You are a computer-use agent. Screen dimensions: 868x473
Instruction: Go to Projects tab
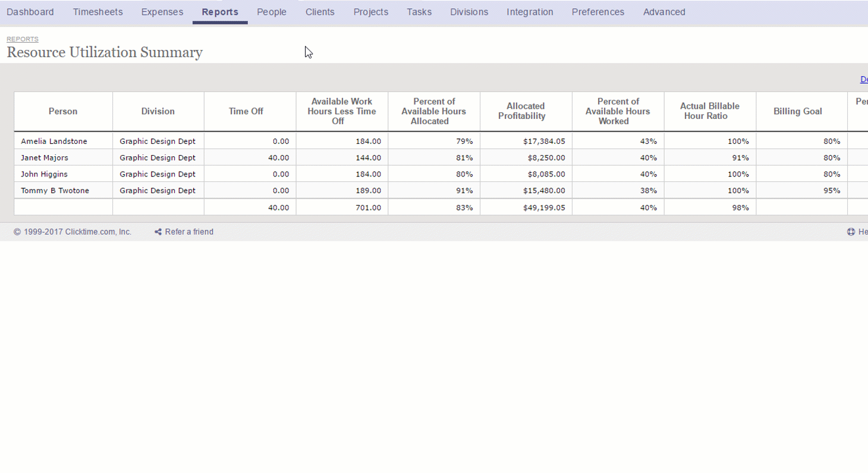pos(371,12)
